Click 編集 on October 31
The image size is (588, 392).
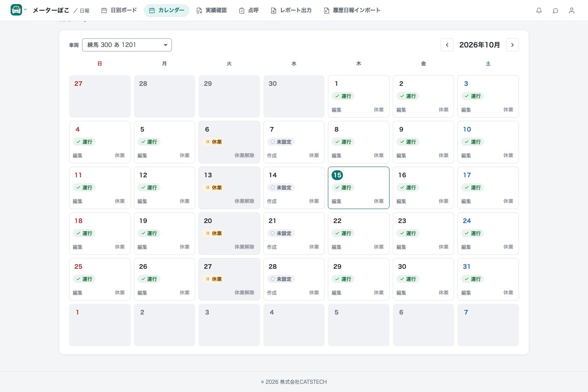pyautogui.click(x=466, y=293)
